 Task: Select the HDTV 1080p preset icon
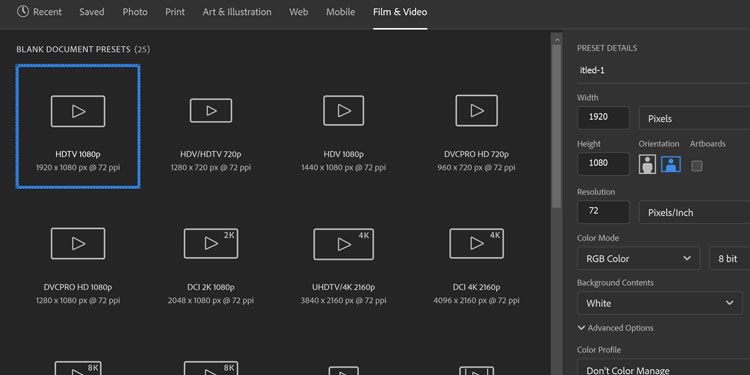(78, 111)
